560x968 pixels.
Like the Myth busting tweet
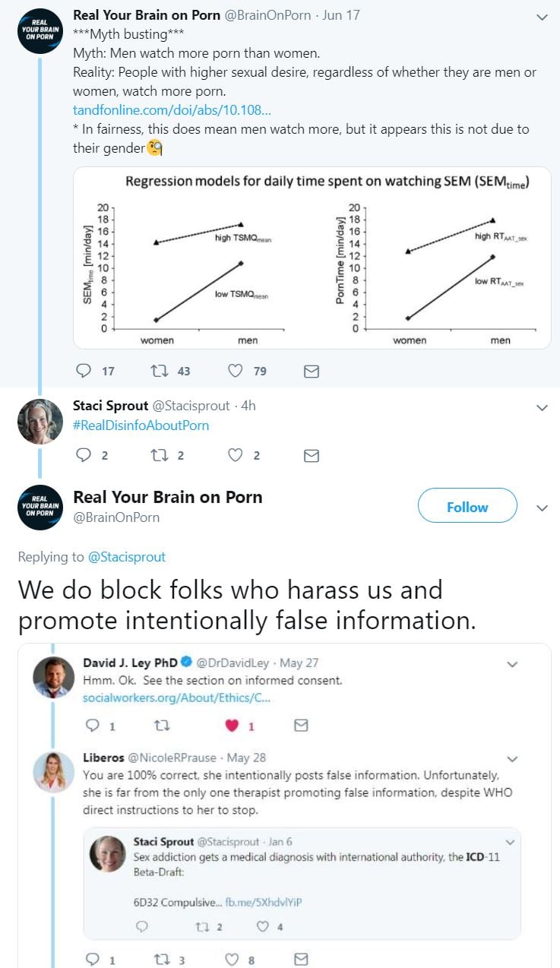click(236, 371)
